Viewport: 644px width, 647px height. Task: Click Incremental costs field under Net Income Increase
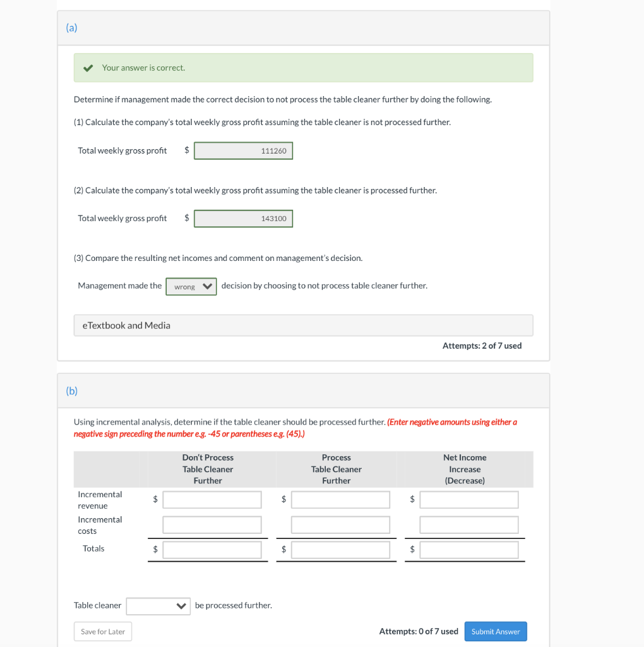coord(469,525)
